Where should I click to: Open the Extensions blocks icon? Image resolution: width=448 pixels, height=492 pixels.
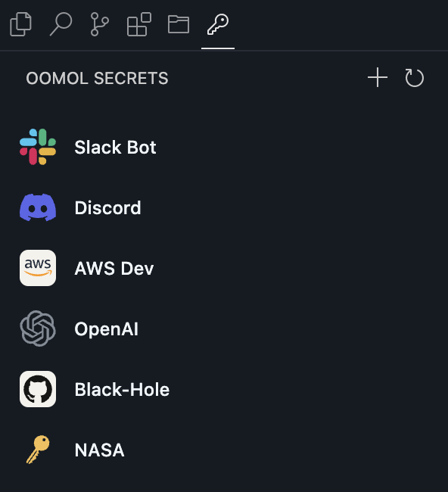[x=139, y=24]
